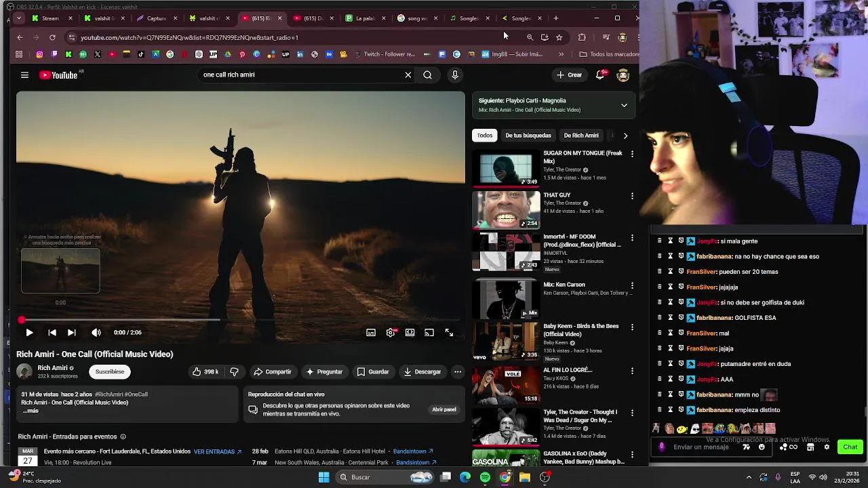The image size is (868, 488).
Task: Open Bandsintown link for Eatons Hill Hotel
Action: [x=413, y=452]
